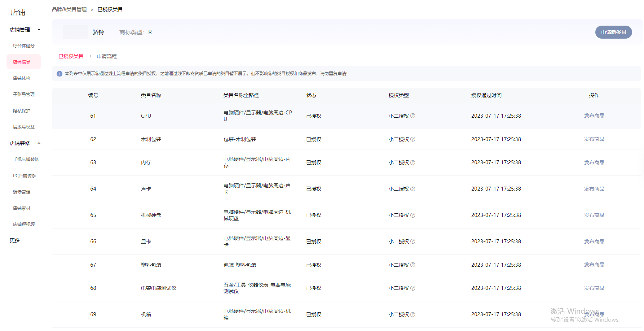
Task: Switch to the 申请流程 tab
Action: pyautogui.click(x=107, y=56)
